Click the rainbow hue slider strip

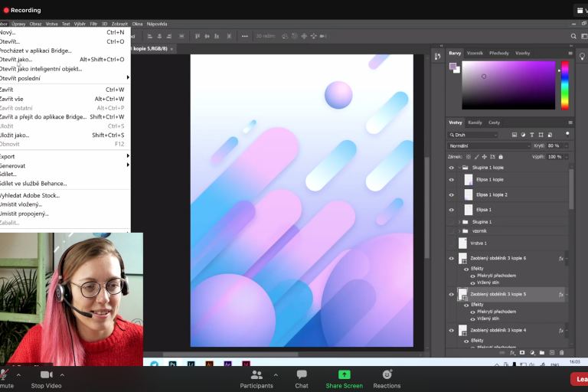pyautogui.click(x=565, y=86)
